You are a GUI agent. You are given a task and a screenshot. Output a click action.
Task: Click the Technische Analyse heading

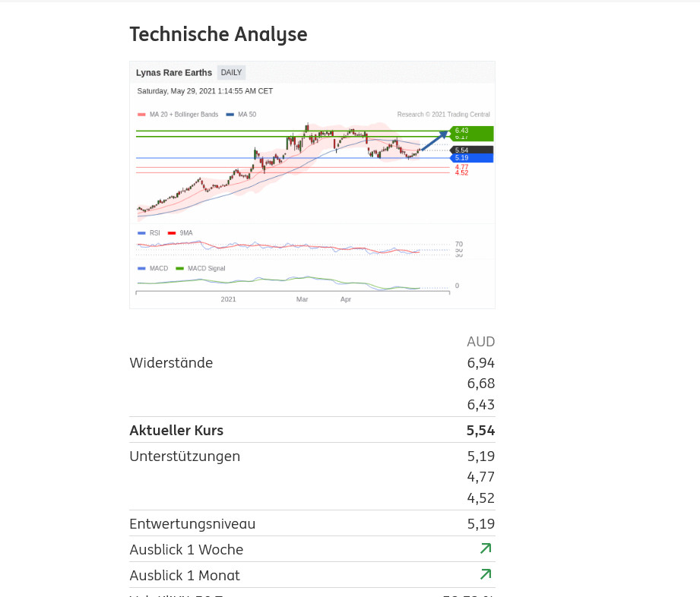(x=218, y=34)
